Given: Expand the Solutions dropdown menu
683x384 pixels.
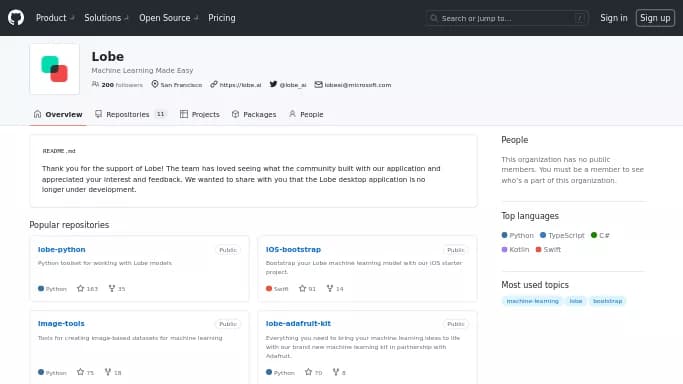Looking at the screenshot, I should point(106,18).
